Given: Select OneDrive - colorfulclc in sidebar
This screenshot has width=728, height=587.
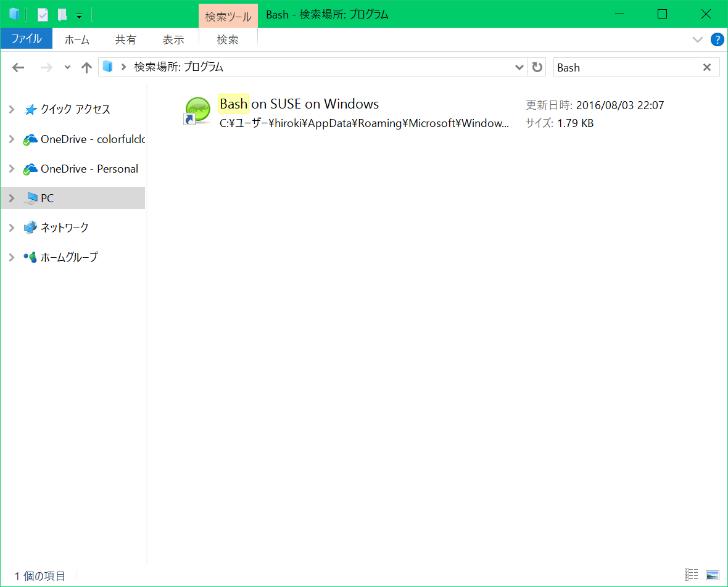Looking at the screenshot, I should (x=84, y=139).
